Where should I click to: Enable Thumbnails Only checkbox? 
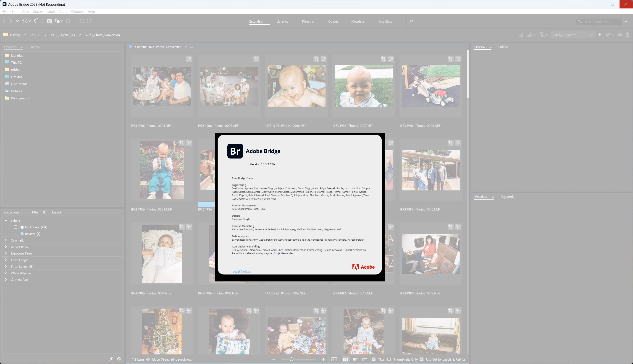[389, 359]
